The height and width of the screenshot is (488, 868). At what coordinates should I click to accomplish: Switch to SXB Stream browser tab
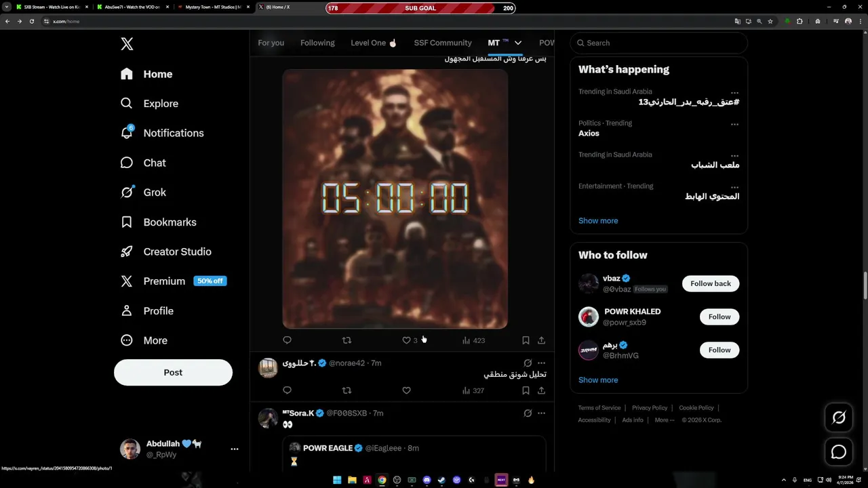tap(52, 7)
